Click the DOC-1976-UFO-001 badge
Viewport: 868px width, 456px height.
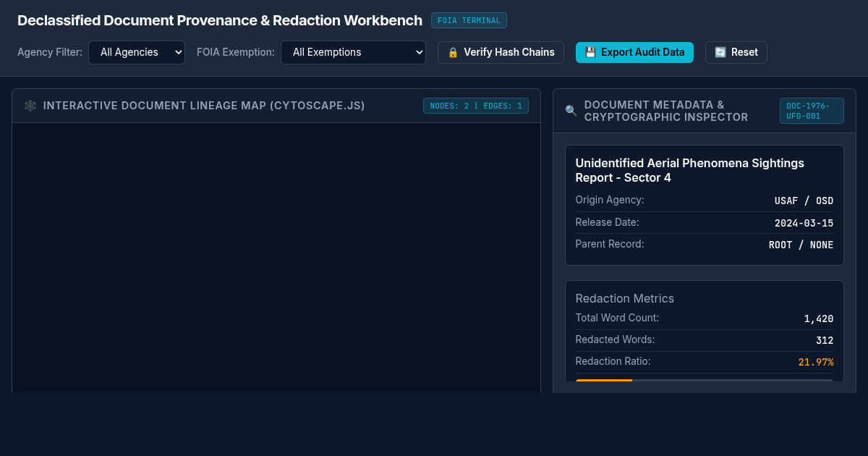click(x=812, y=111)
